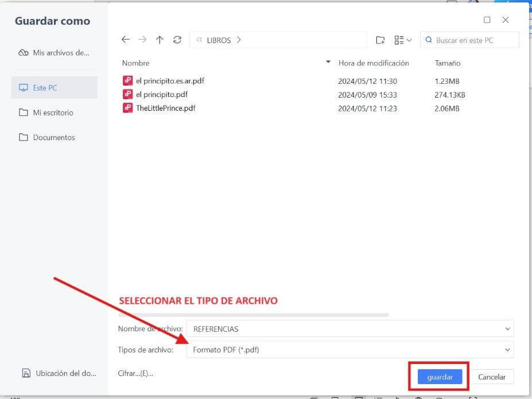Select the PDF icon beside TheLittlePrince.pdf
This screenshot has height=399, width=532.
(x=127, y=108)
